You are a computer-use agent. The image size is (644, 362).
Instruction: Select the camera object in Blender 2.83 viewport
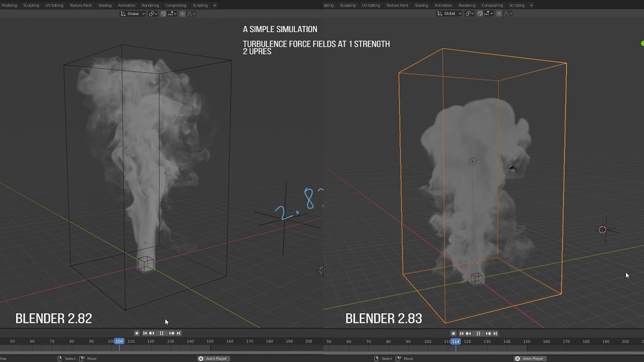click(512, 169)
